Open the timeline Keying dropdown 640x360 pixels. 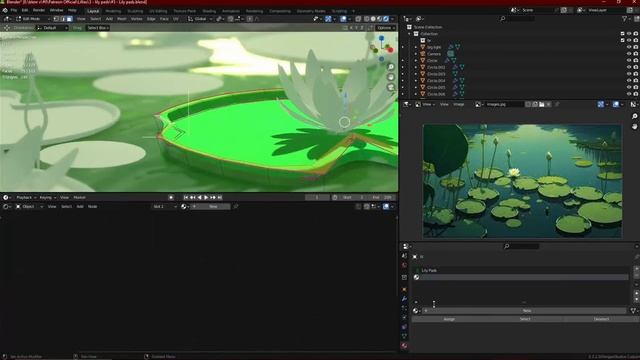coord(47,198)
